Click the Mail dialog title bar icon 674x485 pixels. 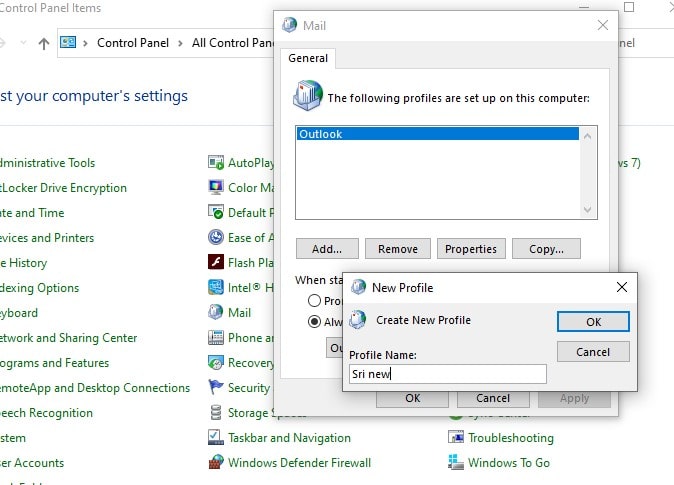click(x=290, y=25)
